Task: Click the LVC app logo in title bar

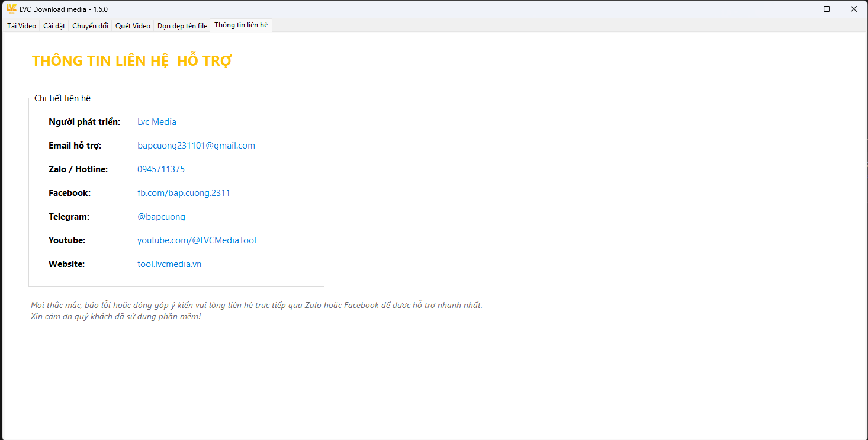Action: 11,9
